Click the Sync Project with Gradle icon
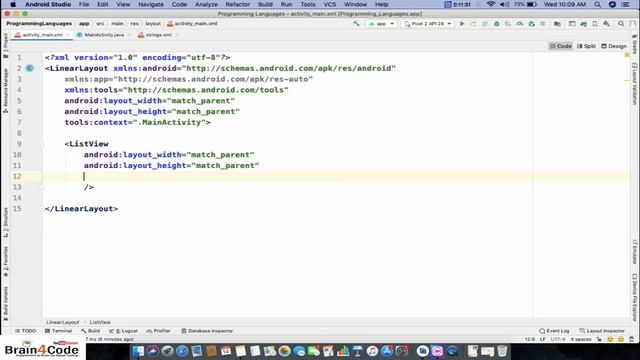Viewport: 640px width, 360px height. coord(583,24)
